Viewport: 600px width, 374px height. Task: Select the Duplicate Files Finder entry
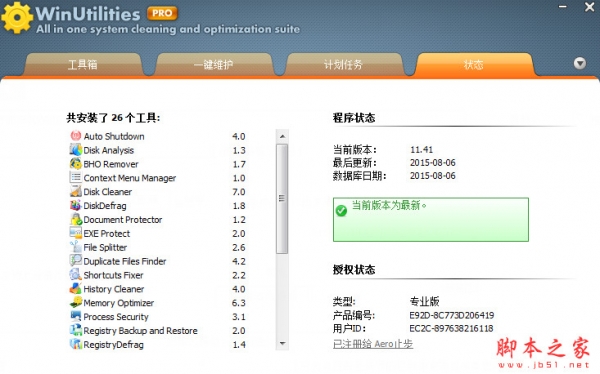[x=125, y=261]
